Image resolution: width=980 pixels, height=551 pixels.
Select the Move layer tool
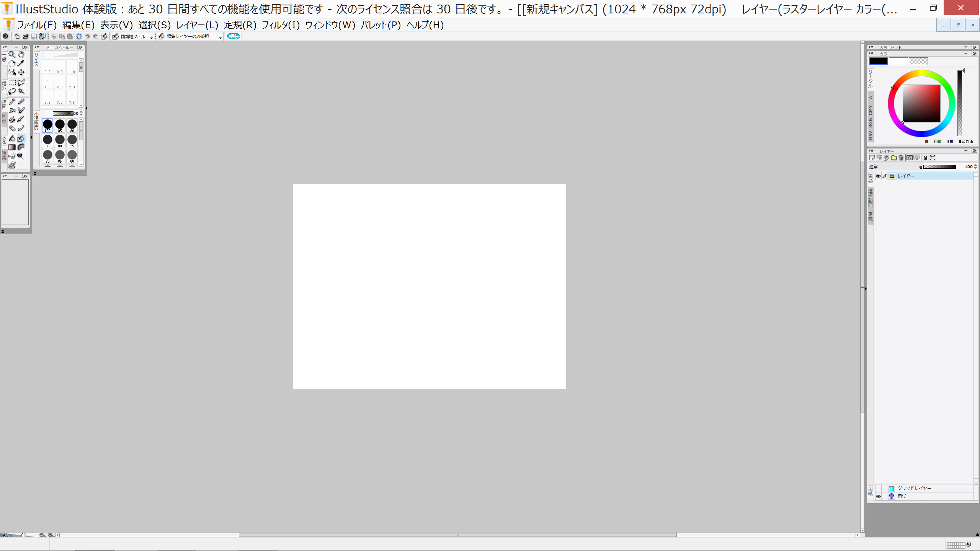[x=21, y=72]
